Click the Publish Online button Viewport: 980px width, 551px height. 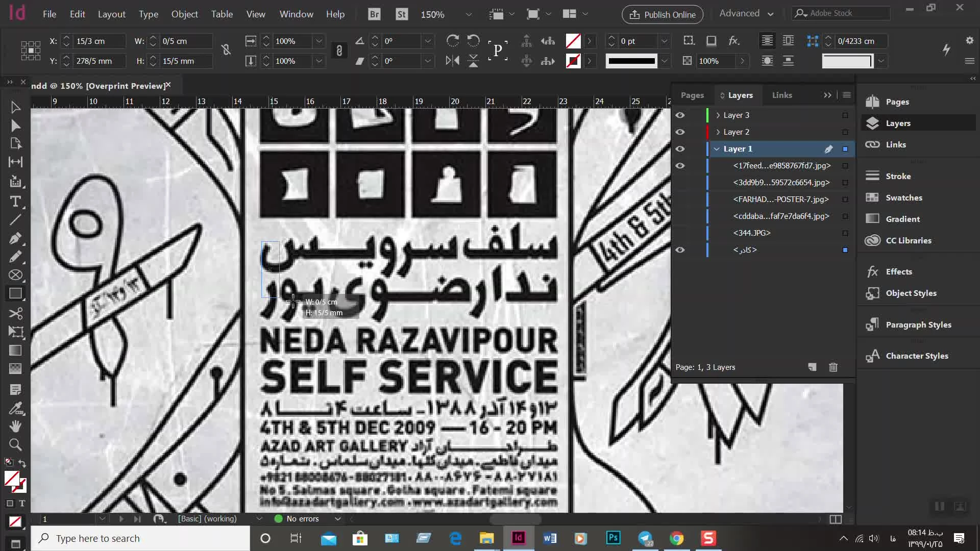tap(662, 14)
